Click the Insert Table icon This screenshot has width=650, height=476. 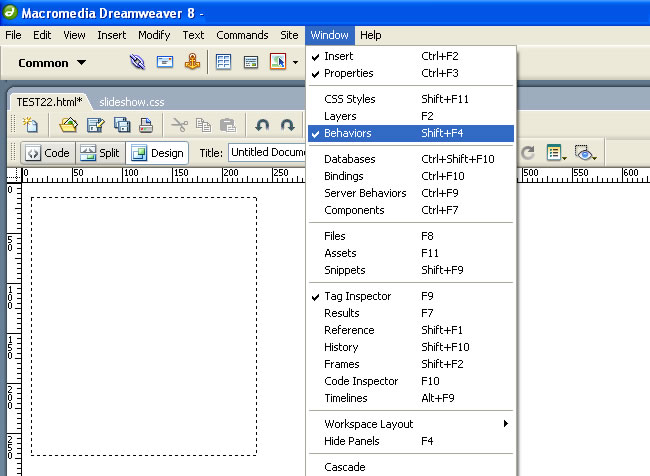[223, 62]
